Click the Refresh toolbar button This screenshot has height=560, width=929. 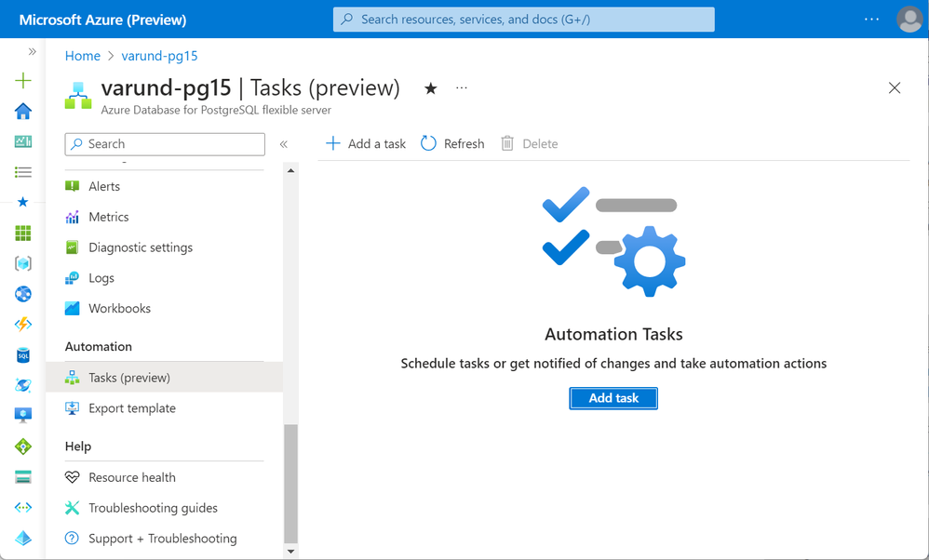pos(452,143)
